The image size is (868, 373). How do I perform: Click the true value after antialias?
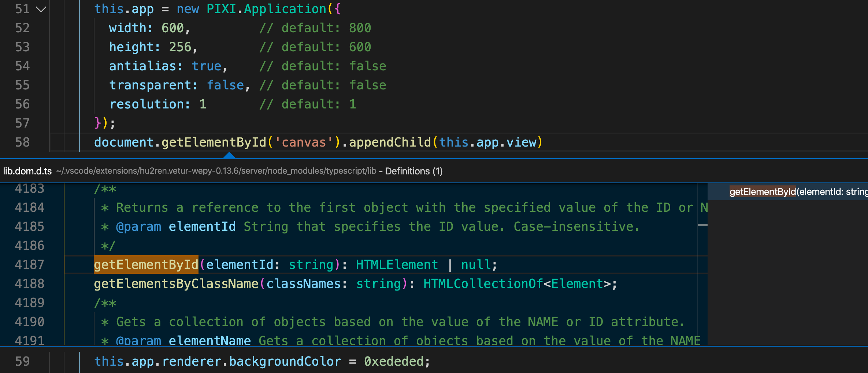click(207, 66)
